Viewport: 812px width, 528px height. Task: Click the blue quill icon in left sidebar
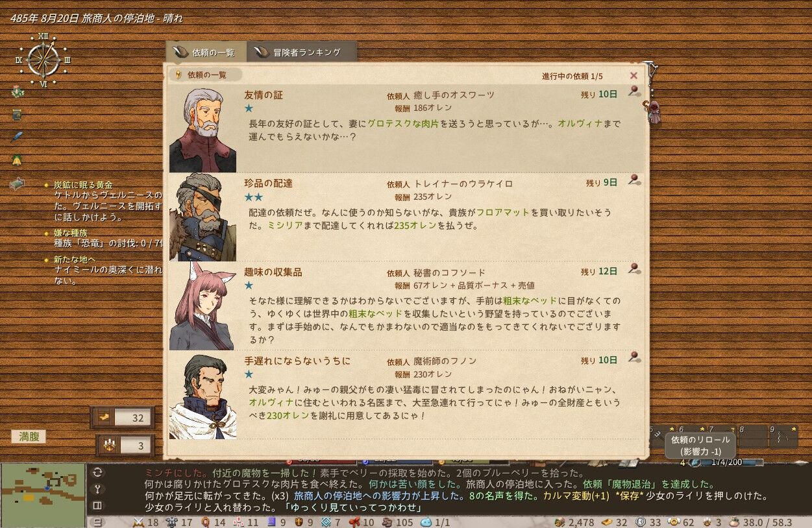(x=17, y=137)
